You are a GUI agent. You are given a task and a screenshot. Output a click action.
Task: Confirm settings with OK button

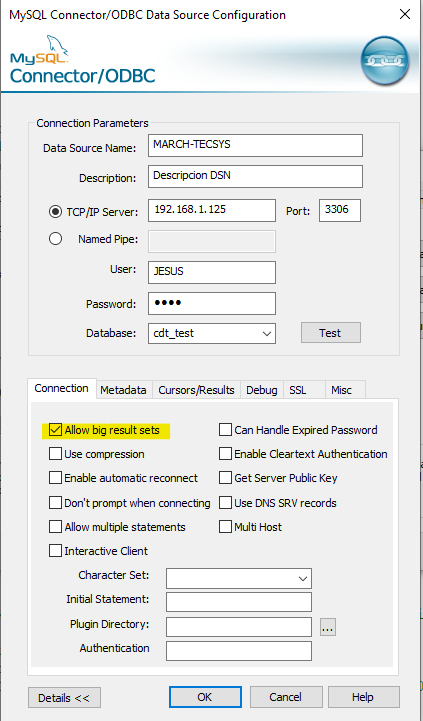click(x=205, y=697)
